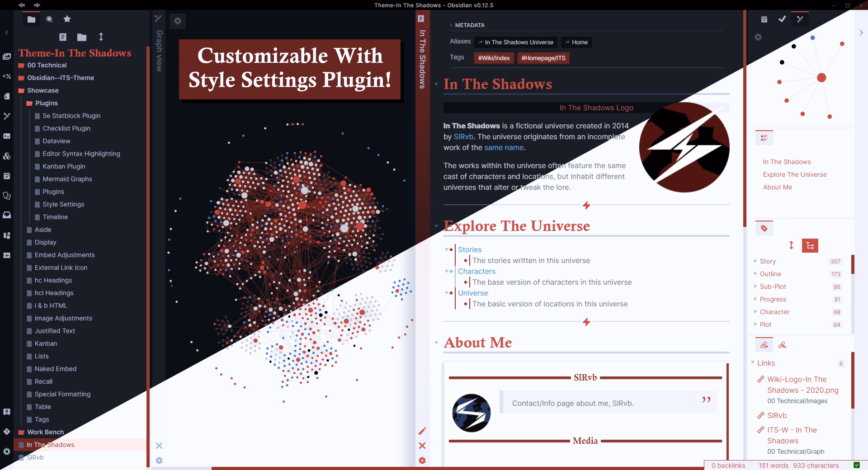Collapse the METADATA section
Image resolution: width=868 pixels, height=470 pixels.
click(451, 25)
